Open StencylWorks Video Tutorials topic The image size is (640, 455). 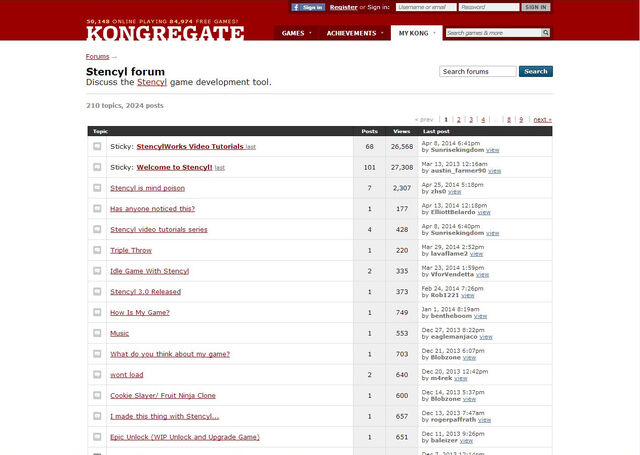coord(190,146)
